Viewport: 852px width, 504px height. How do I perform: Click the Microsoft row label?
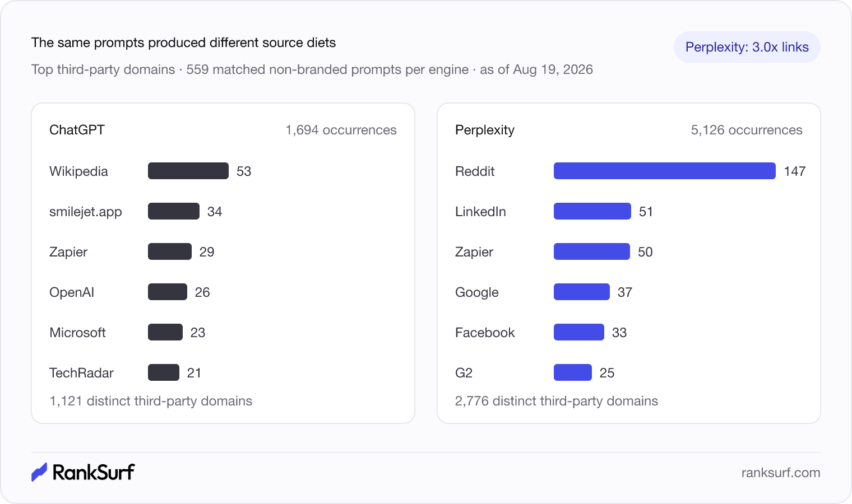point(77,333)
